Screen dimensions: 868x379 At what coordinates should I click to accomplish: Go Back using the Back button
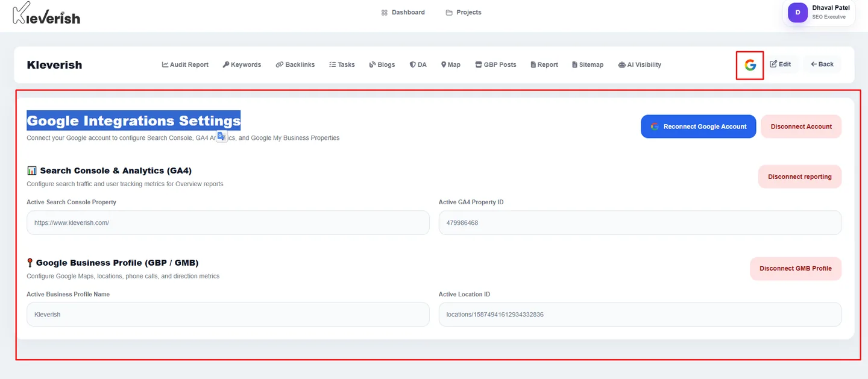tap(822, 64)
